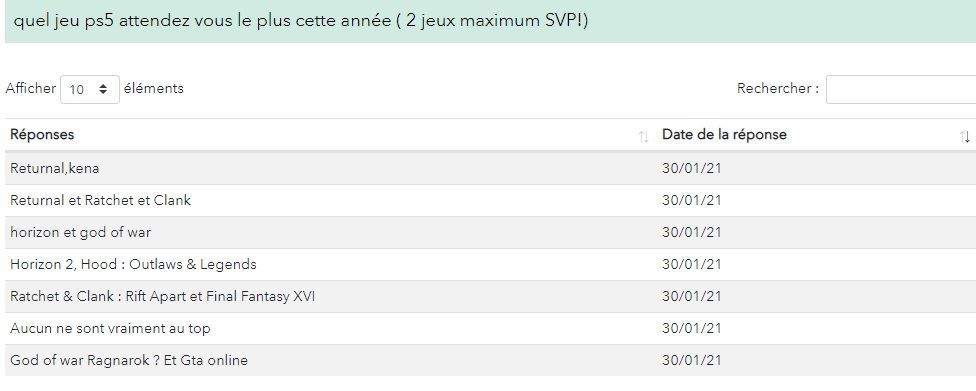Screen dimensions: 976x391
Task: Focus the Rechercher search field
Action: pos(901,90)
